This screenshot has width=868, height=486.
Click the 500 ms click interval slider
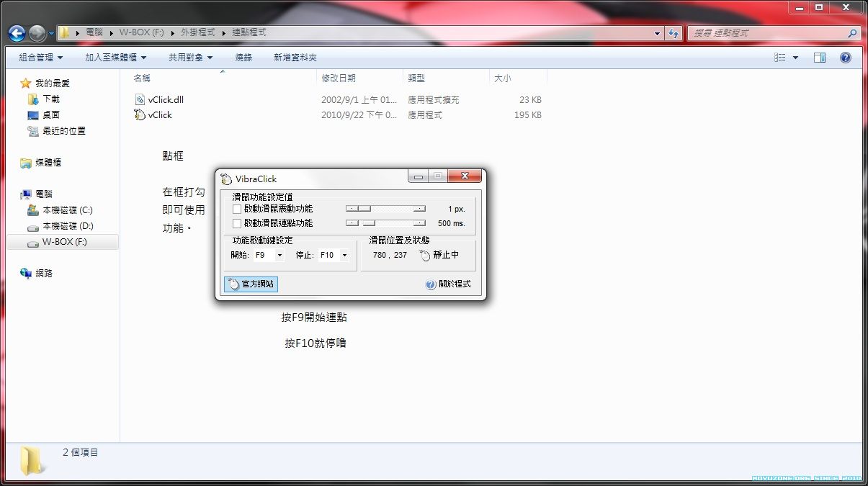pyautogui.click(x=385, y=223)
